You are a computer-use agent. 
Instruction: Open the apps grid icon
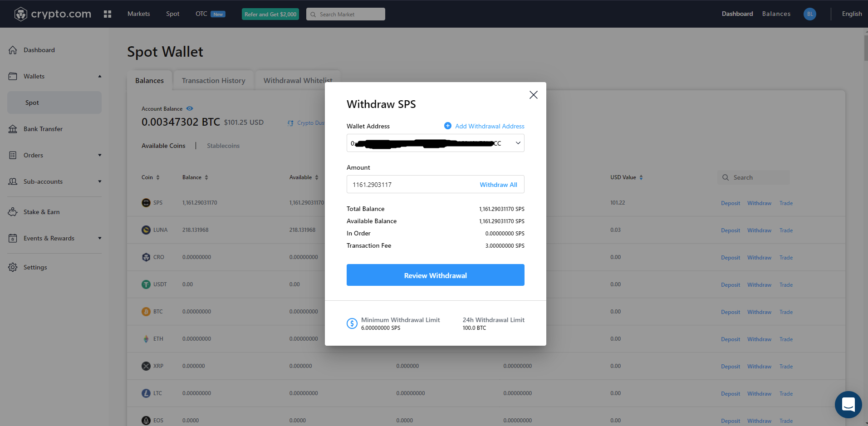[108, 14]
